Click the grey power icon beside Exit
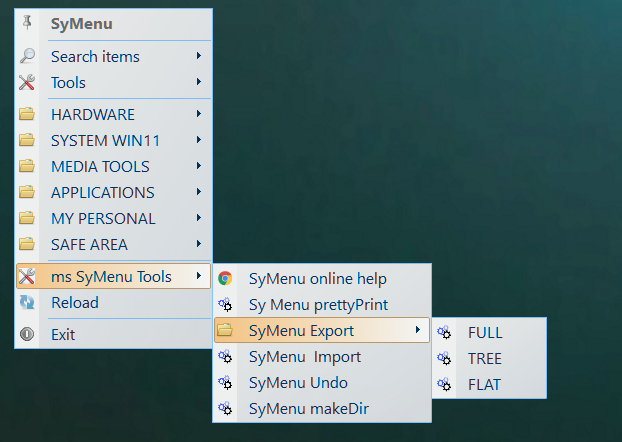The height and width of the screenshot is (442, 622). click(x=27, y=334)
